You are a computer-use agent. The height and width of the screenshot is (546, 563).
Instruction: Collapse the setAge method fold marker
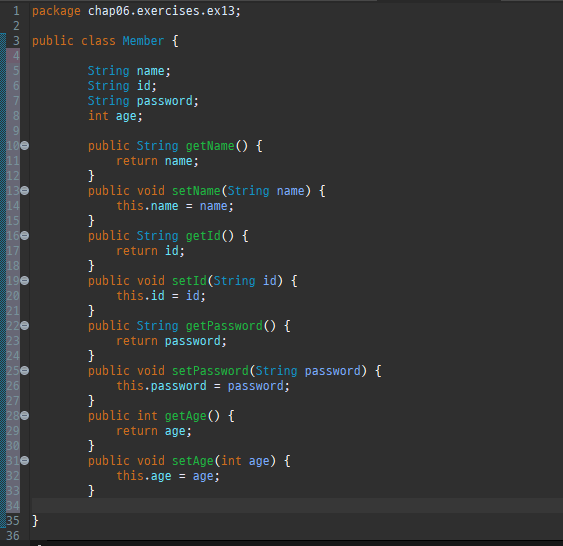coord(24,461)
